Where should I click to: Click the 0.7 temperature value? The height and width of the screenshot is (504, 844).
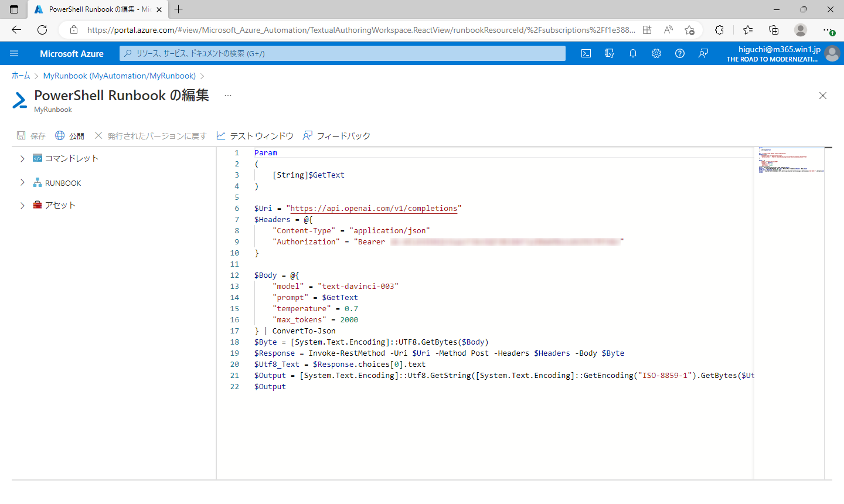[x=351, y=309]
